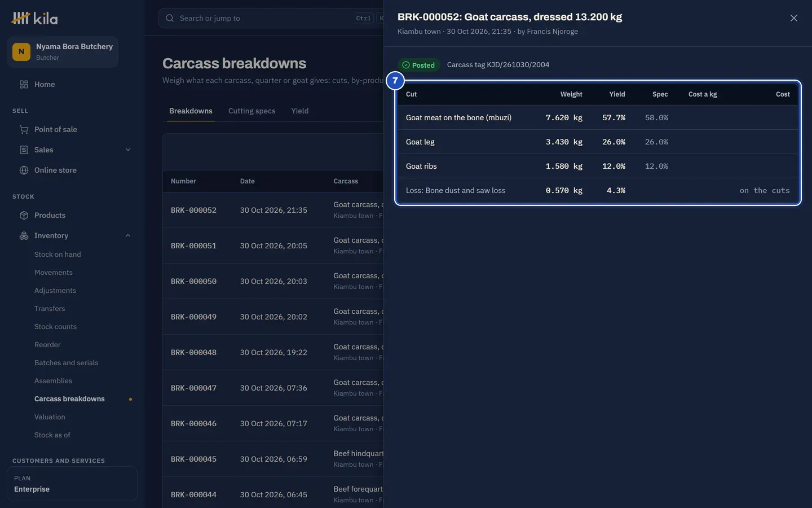Image resolution: width=812 pixels, height=508 pixels.
Task: Click the Point of sale cart icon
Action: pos(24,129)
